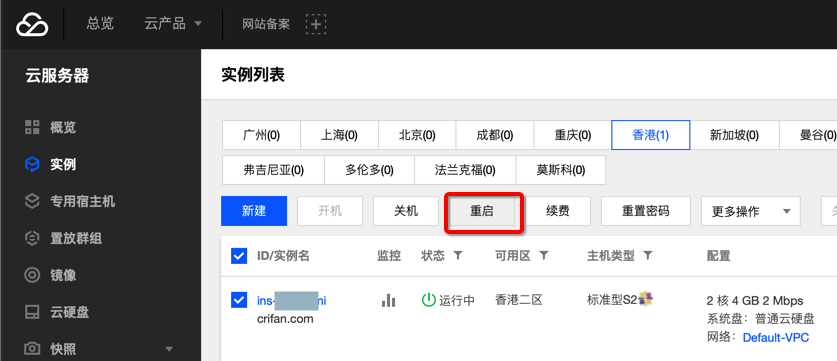Viewport: 837px width, 361px height.
Task: Click the 快照 camera icon
Action: [x=32, y=349]
